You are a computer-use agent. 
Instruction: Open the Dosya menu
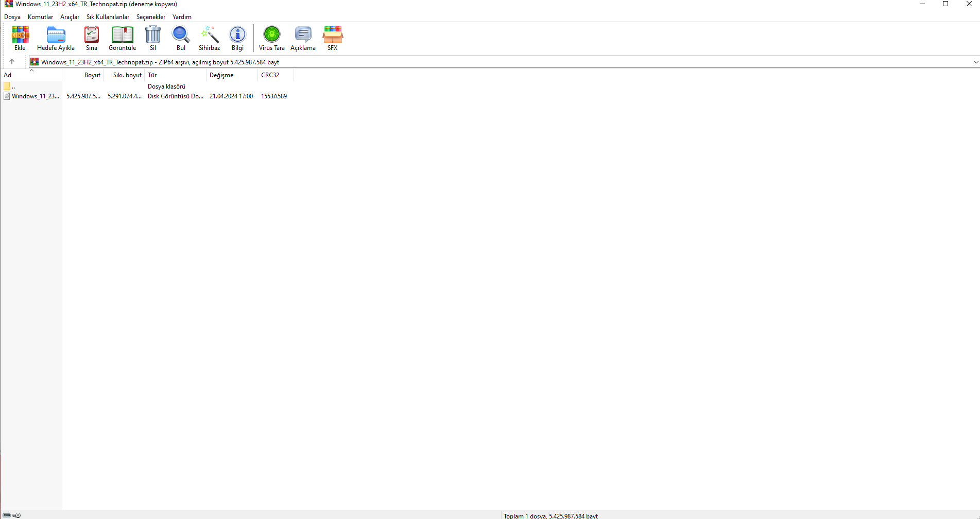[12, 17]
